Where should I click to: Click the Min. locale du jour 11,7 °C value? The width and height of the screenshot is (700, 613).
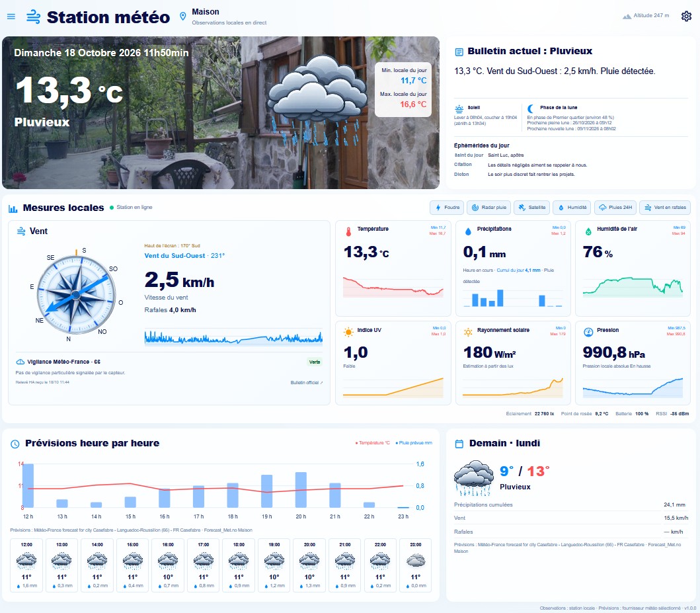(413, 81)
